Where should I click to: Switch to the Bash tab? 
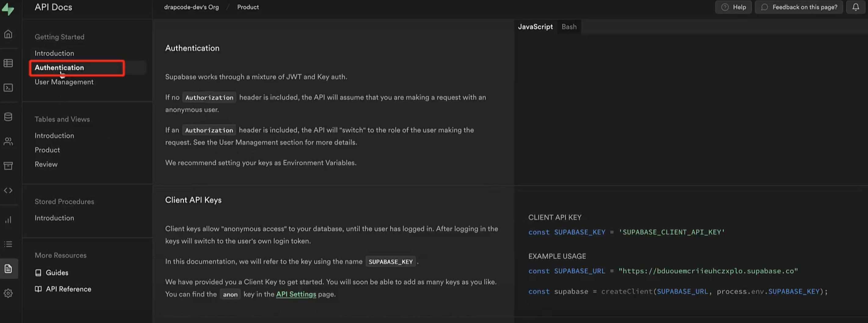[569, 27]
